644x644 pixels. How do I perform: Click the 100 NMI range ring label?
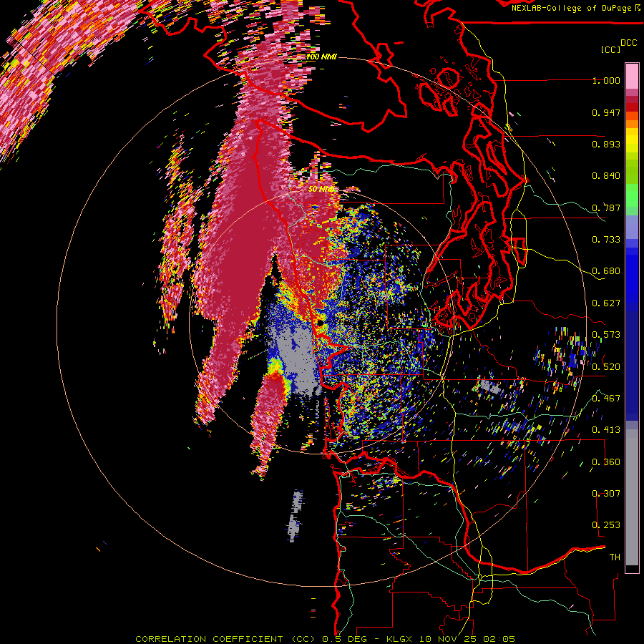321,57
